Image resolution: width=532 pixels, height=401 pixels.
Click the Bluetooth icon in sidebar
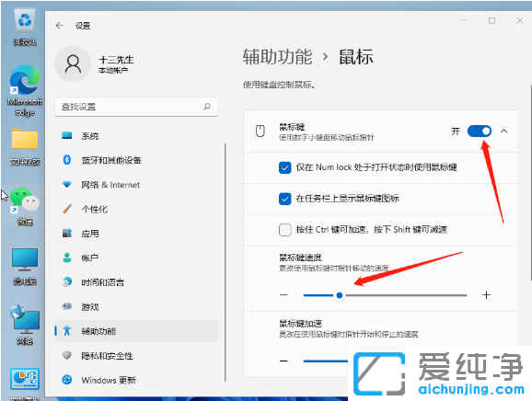pos(67,160)
